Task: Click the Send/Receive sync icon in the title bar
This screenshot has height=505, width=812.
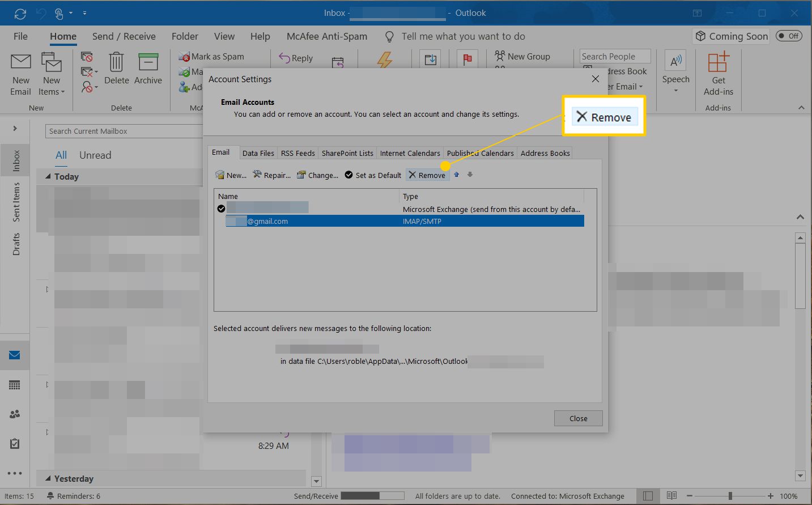Action: click(20, 13)
